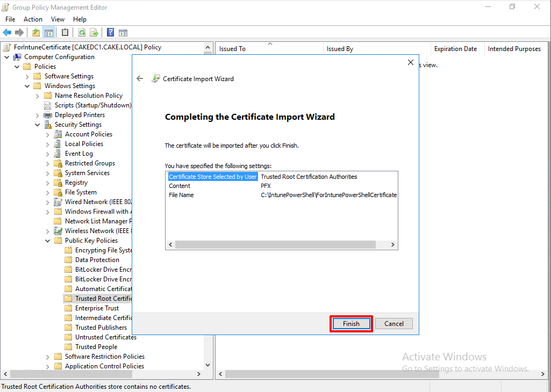Screen dimensions: 551x392
Task: Click the Intended Purposes column header
Action: click(517, 48)
